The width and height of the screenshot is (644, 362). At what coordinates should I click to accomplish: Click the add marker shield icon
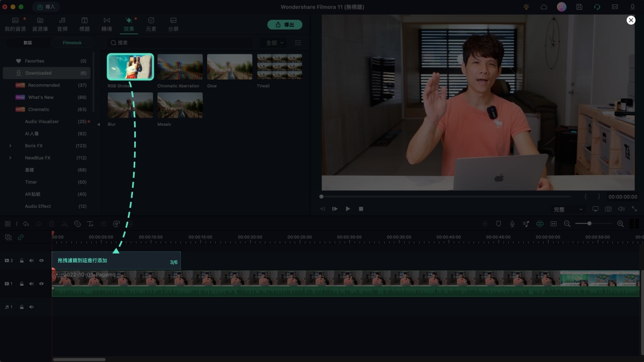tap(499, 224)
